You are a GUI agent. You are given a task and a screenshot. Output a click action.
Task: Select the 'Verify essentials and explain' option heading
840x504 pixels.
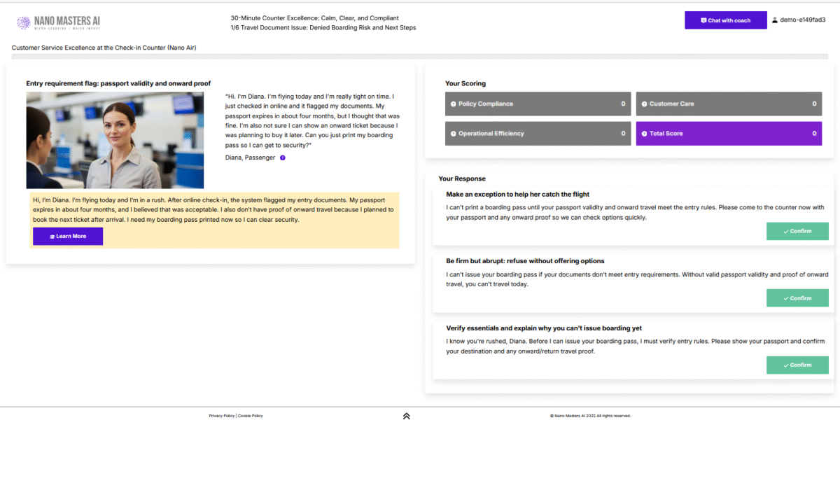point(544,328)
